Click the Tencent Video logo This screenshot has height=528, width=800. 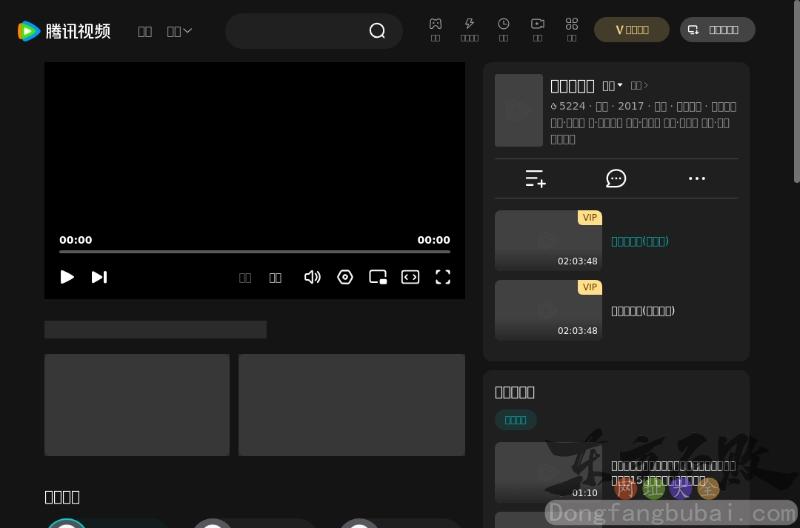tap(64, 31)
